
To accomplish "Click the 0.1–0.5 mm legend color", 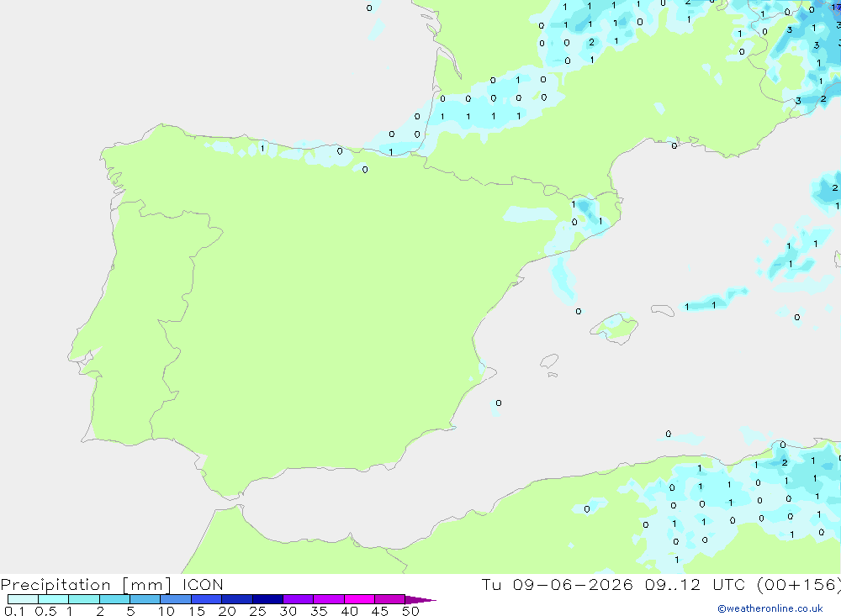I will pyautogui.click(x=23, y=599).
